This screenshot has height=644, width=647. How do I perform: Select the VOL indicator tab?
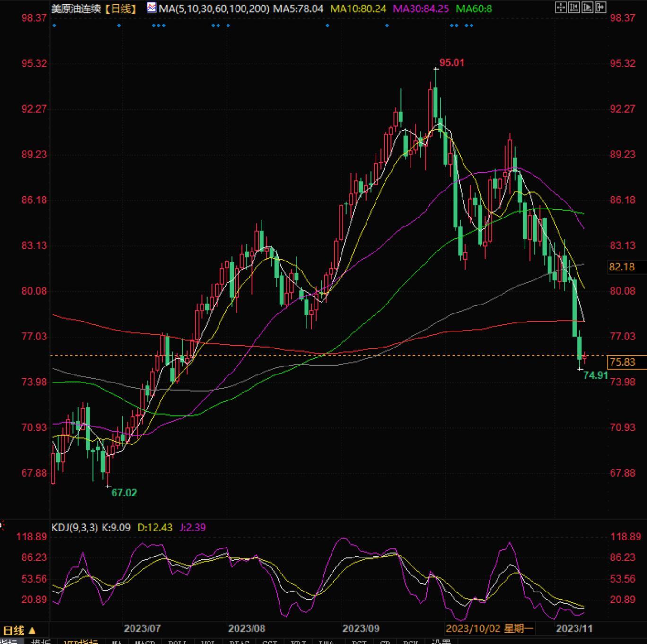coord(209,642)
